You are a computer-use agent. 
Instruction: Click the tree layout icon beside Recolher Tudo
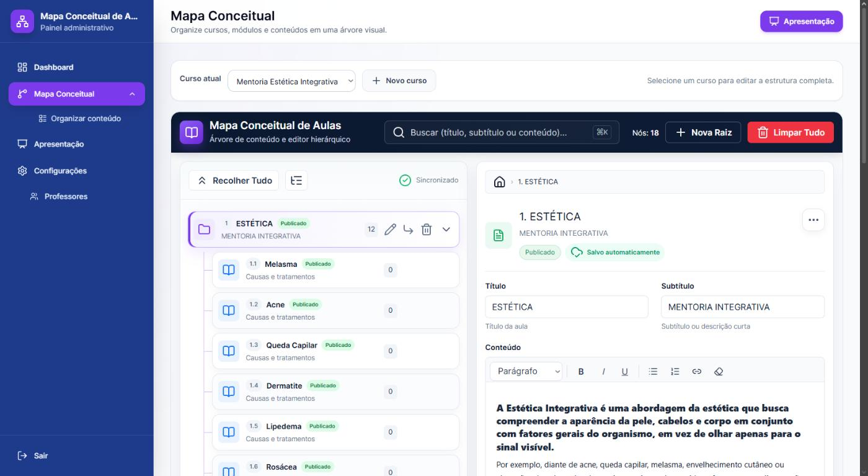pyautogui.click(x=296, y=181)
